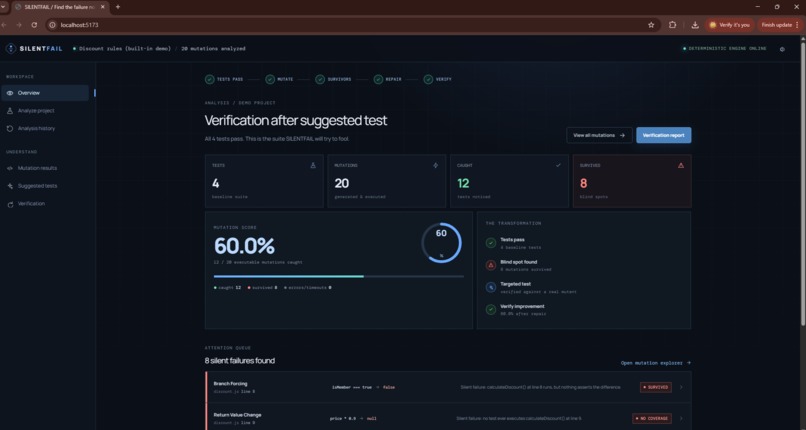
Task: Click the Survivors step check icon
Action: click(x=320, y=79)
